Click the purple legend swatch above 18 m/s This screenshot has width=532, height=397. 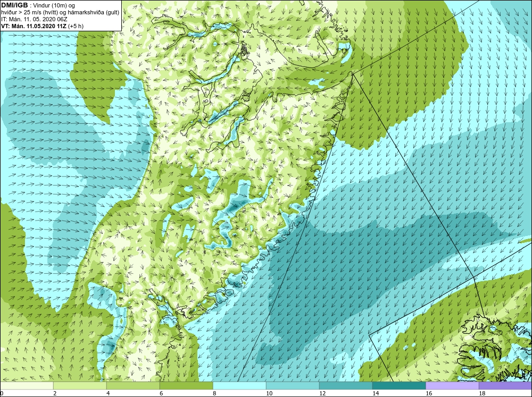[x=505, y=385]
